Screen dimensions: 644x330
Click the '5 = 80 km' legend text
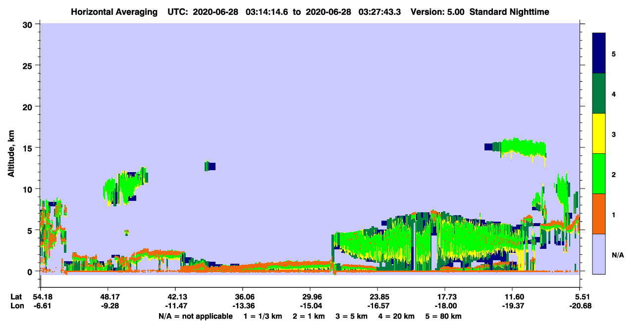click(443, 316)
